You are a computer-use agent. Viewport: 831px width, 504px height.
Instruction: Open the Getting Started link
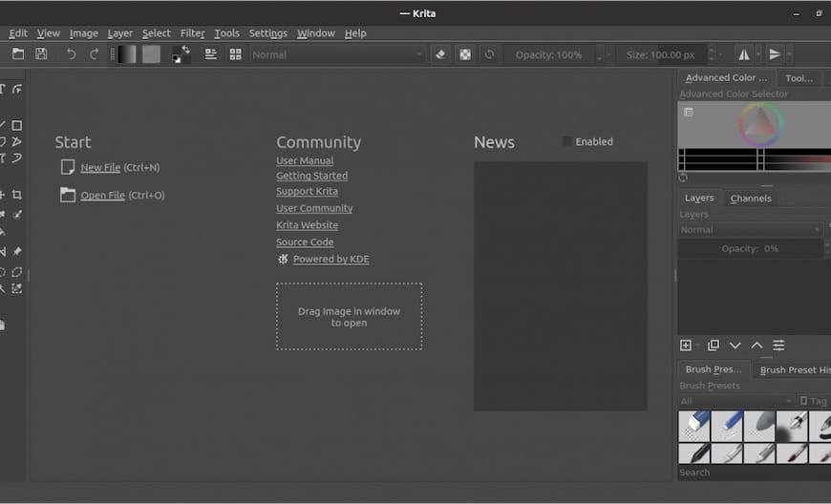[311, 176]
